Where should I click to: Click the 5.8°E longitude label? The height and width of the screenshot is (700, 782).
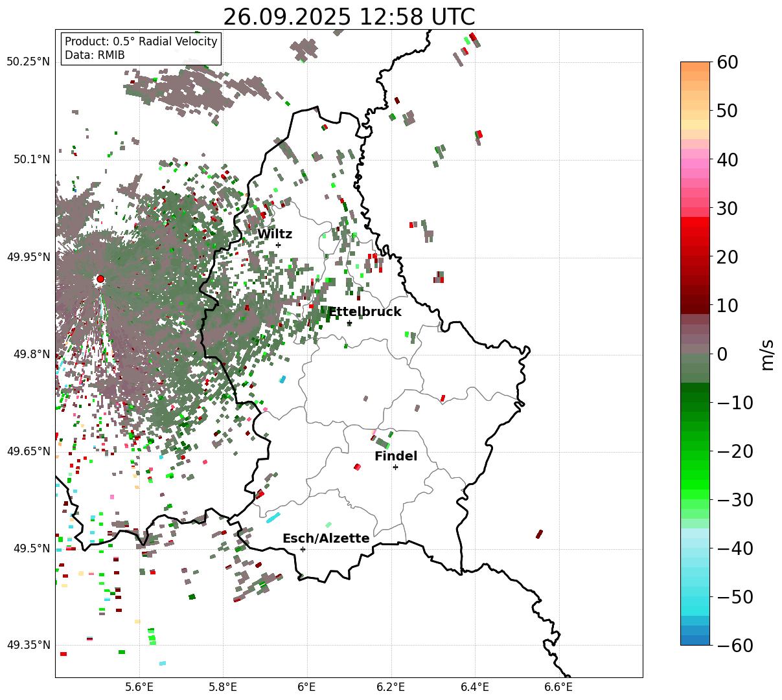point(223,686)
